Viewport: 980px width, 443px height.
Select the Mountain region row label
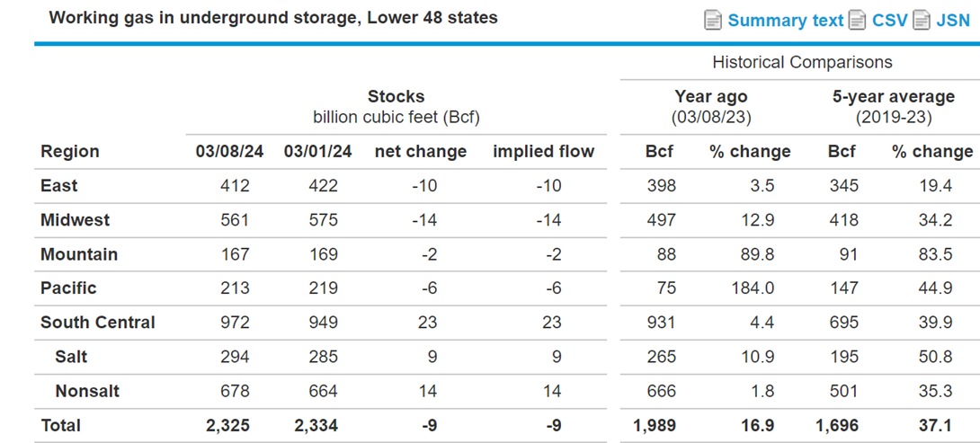(x=79, y=254)
